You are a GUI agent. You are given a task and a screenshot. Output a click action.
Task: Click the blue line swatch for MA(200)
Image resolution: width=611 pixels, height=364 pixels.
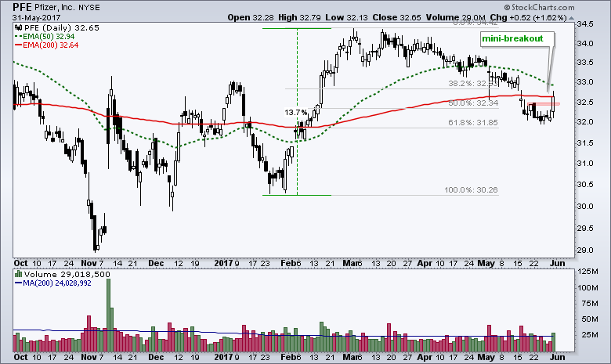pyautogui.click(x=18, y=283)
